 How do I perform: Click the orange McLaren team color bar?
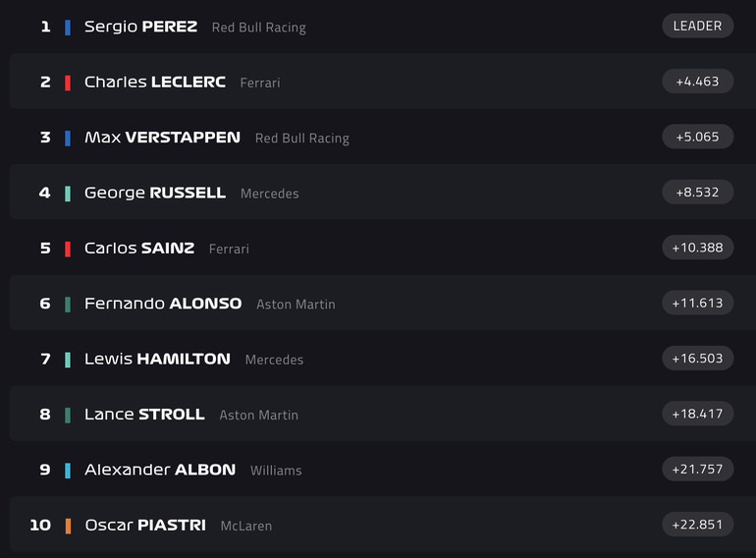(x=68, y=526)
